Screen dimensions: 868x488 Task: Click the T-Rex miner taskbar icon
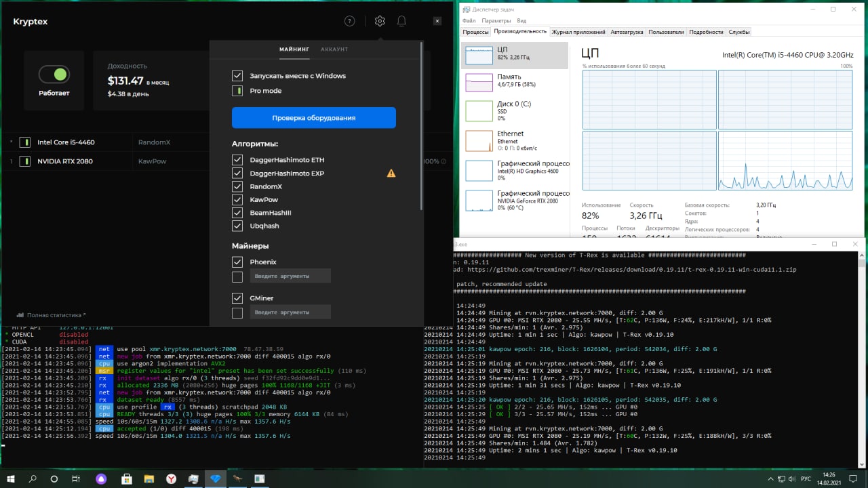click(237, 479)
